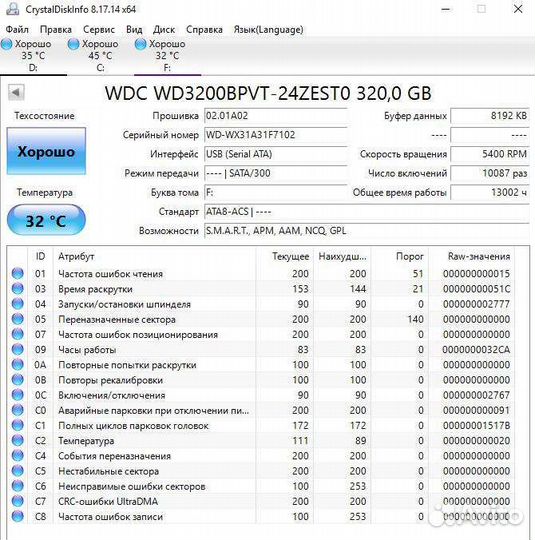Click the status orb for CRC-ошибки UltraDMA
Viewport: 535px width, 540px height.
(18, 501)
